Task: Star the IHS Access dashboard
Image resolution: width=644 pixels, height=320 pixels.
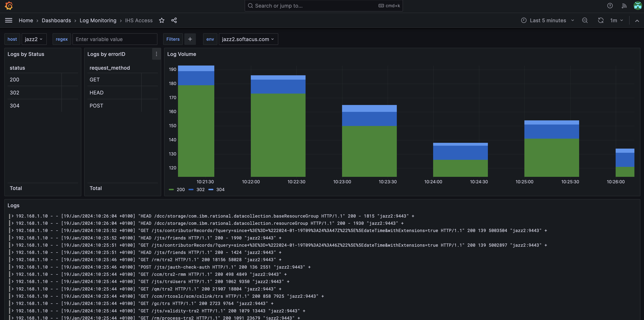Action: click(x=162, y=20)
